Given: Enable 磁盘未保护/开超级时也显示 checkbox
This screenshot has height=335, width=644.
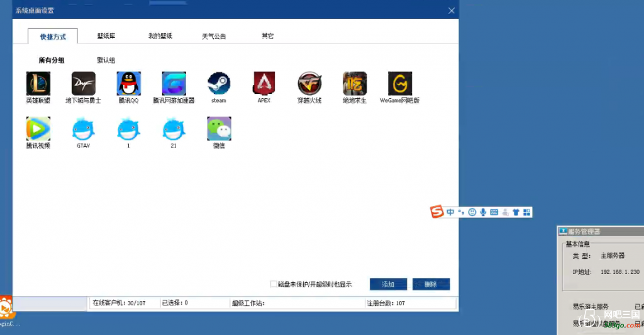Looking at the screenshot, I should [274, 284].
